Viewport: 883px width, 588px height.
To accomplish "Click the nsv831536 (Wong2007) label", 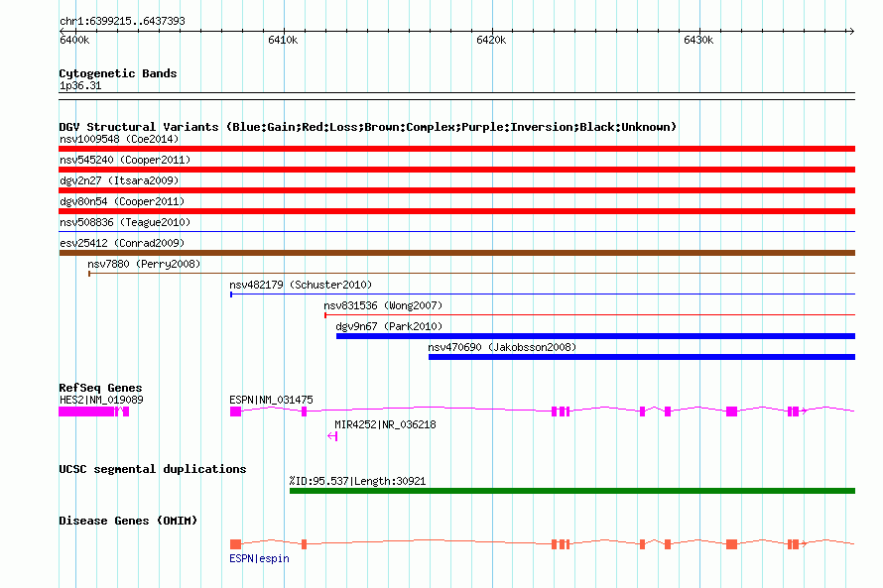I will point(383,305).
